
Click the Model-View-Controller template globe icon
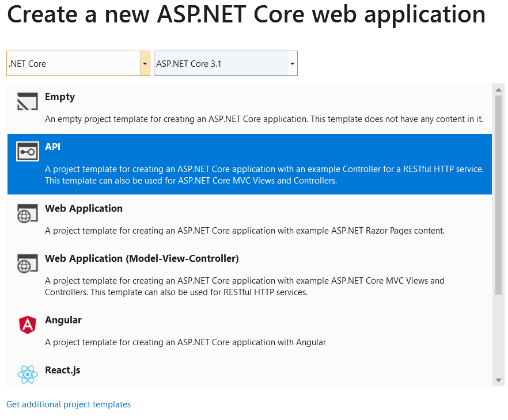[x=27, y=264]
